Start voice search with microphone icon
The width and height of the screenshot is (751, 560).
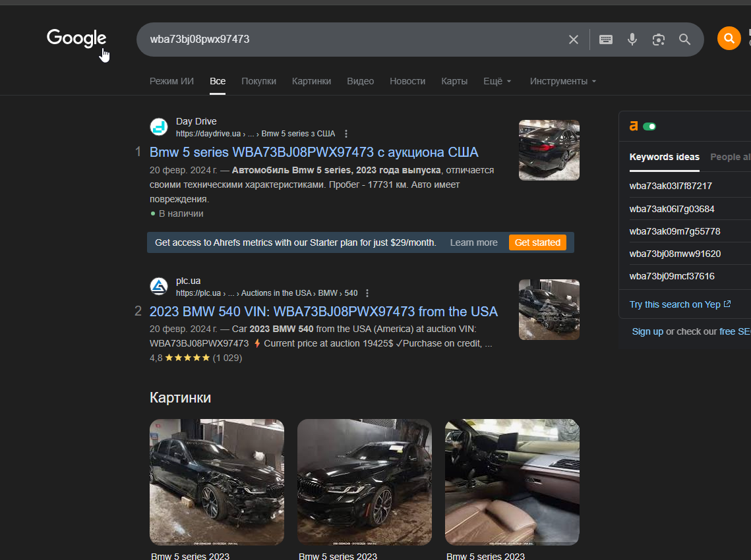click(x=632, y=40)
